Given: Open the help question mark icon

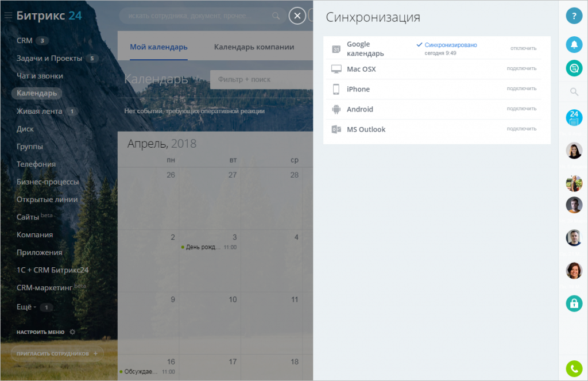Looking at the screenshot, I should point(574,16).
